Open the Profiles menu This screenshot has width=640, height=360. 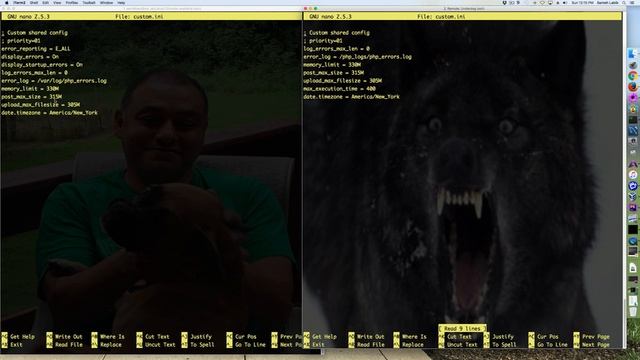pos(72,2)
